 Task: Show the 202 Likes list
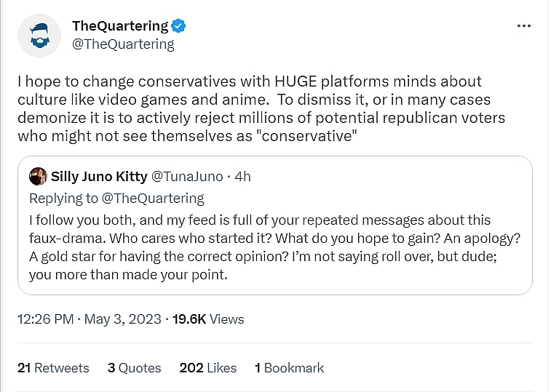pyautogui.click(x=208, y=368)
